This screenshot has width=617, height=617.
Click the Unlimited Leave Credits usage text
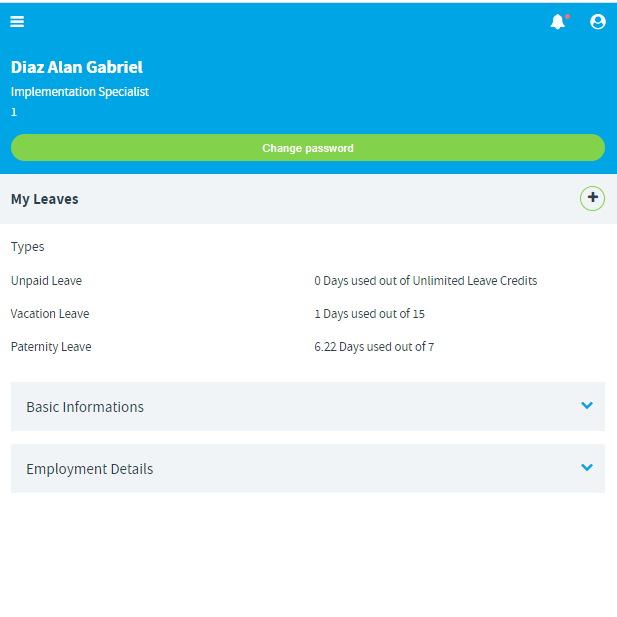425,281
